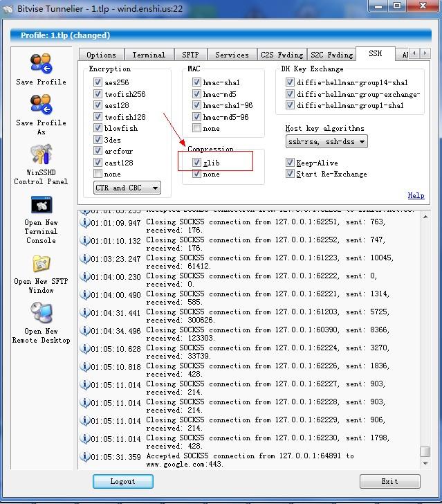Viewport: 442px width, 504px height.
Task: Open New SFTP Window icon
Action: [x=41, y=264]
